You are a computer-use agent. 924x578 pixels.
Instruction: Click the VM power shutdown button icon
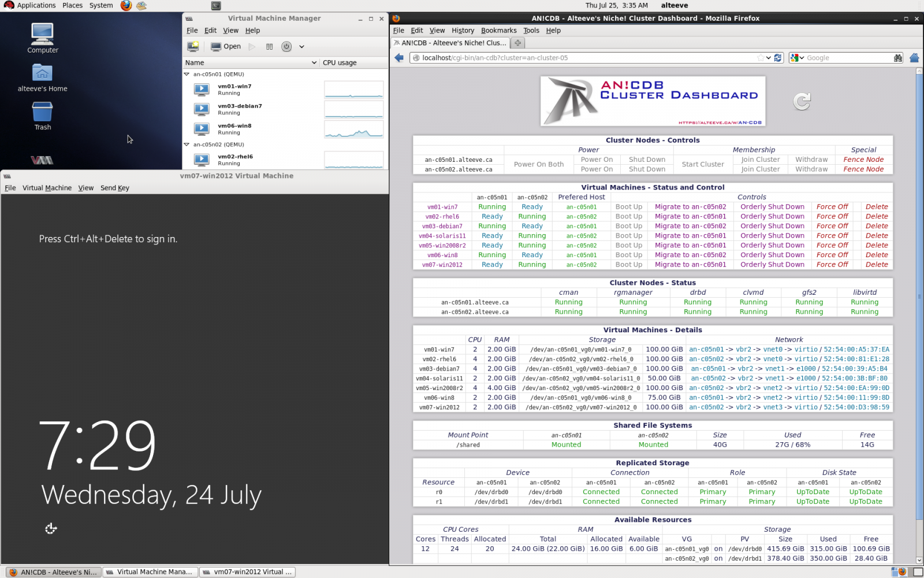286,46
